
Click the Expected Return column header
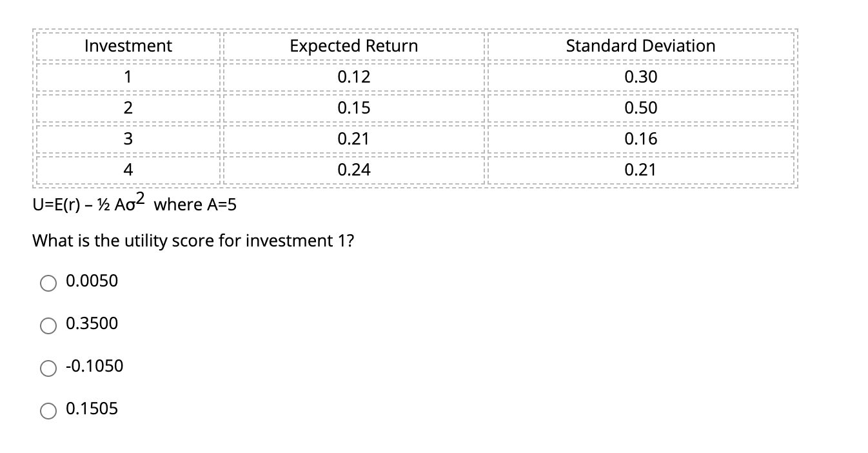353,45
